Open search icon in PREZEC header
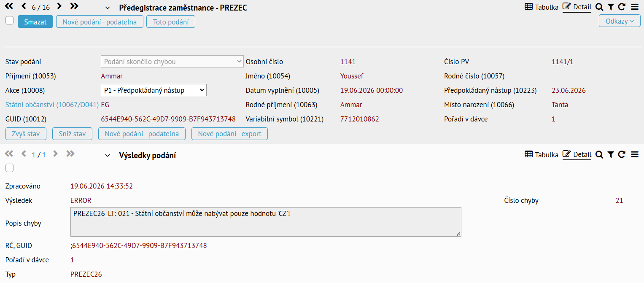 [x=599, y=7]
